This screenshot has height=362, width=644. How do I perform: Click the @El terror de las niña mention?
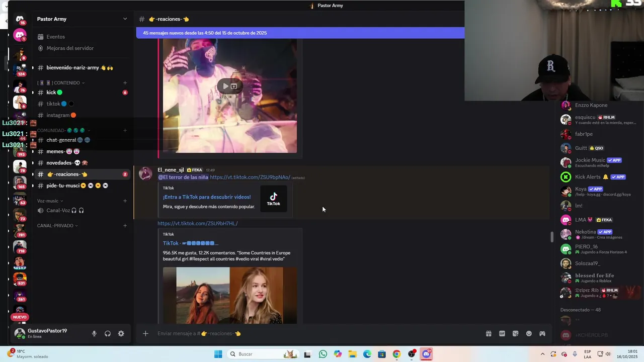click(183, 177)
